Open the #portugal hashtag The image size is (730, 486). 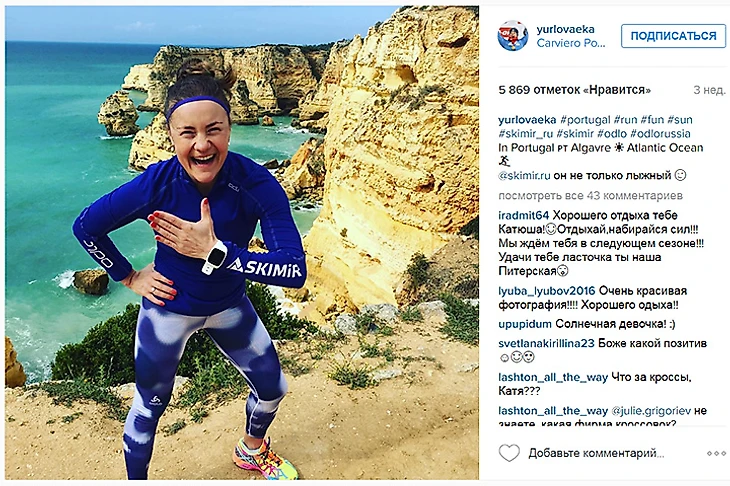click(x=585, y=120)
